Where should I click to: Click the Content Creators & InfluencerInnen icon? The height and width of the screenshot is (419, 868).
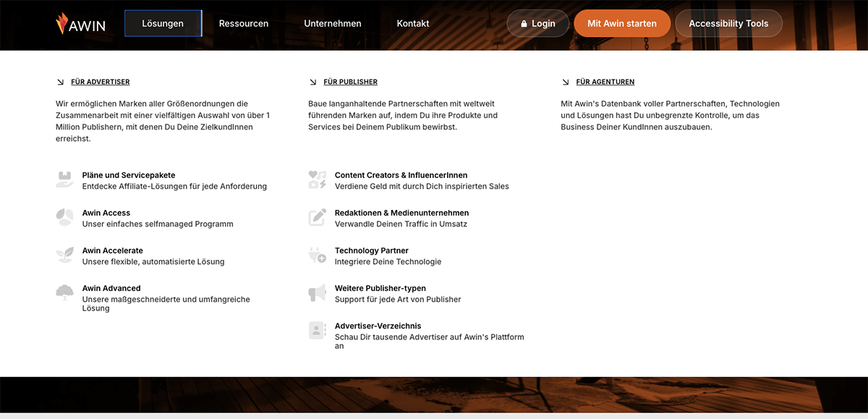pos(318,180)
